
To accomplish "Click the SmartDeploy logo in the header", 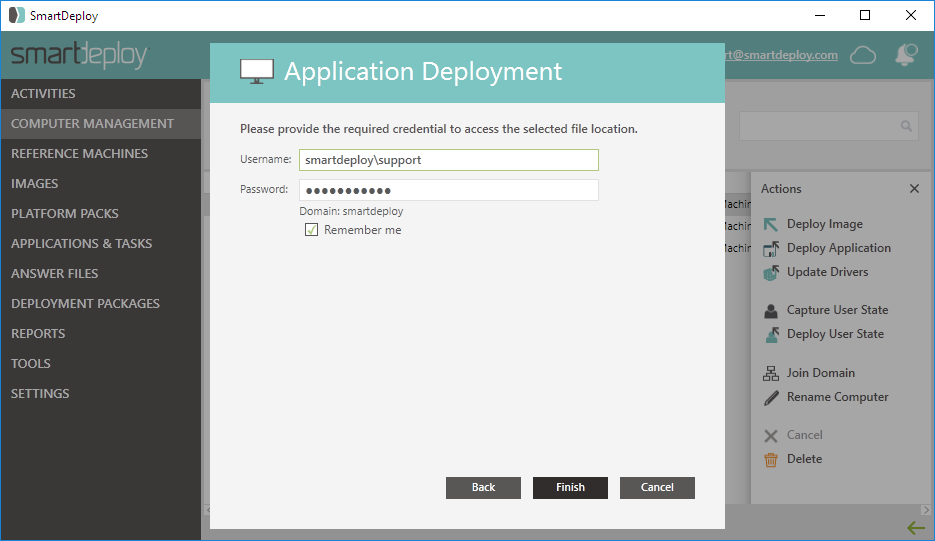I will (79, 55).
